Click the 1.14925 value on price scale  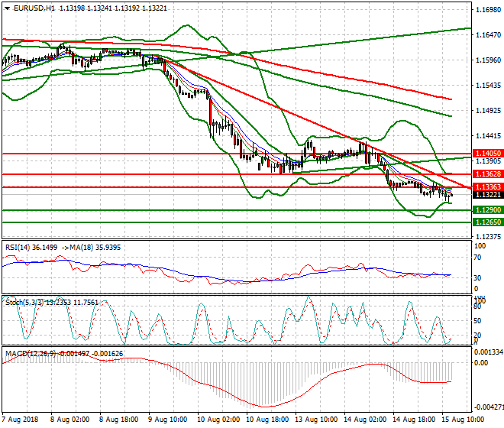[x=487, y=111]
